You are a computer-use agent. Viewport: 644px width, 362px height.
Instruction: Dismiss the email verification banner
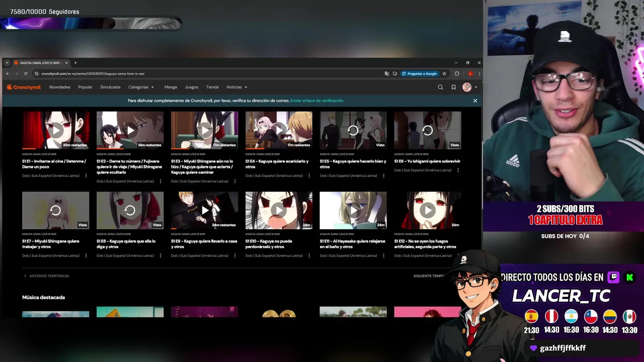pyautogui.click(x=475, y=101)
